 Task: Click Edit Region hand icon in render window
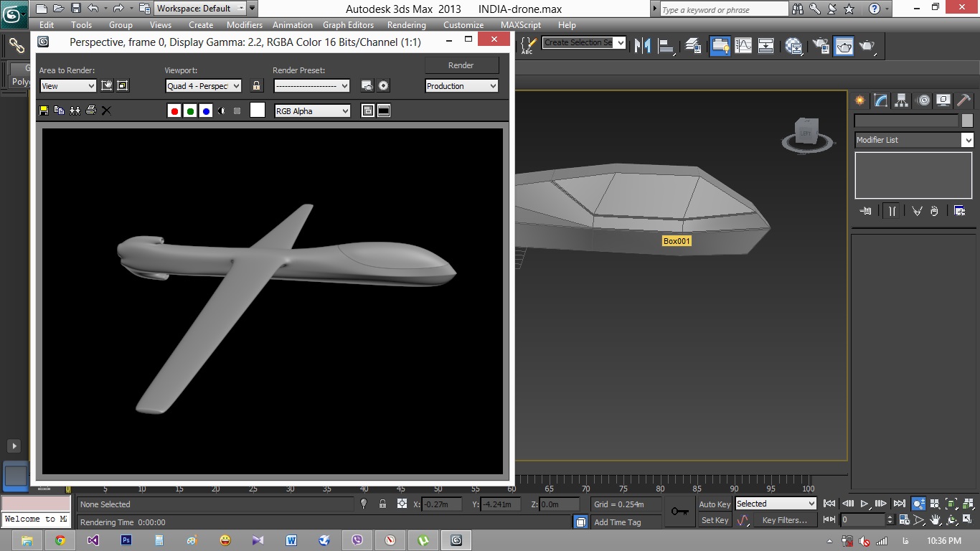[x=107, y=86]
